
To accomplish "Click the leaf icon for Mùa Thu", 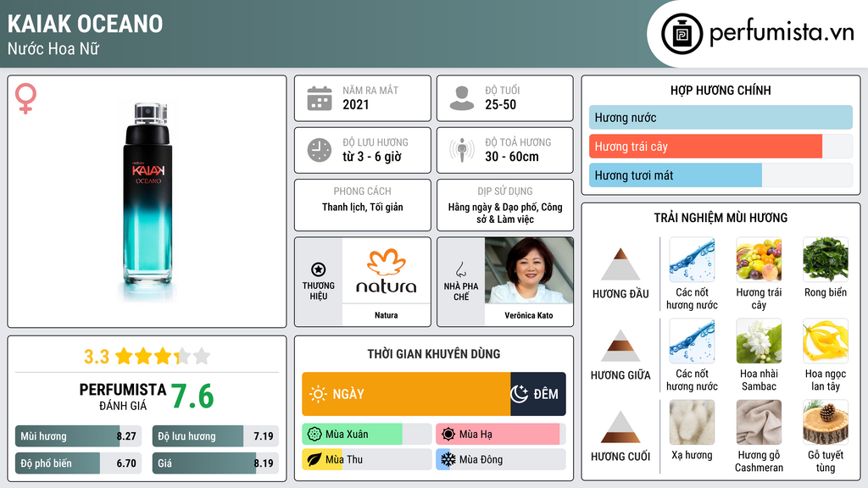I will click(x=314, y=460).
